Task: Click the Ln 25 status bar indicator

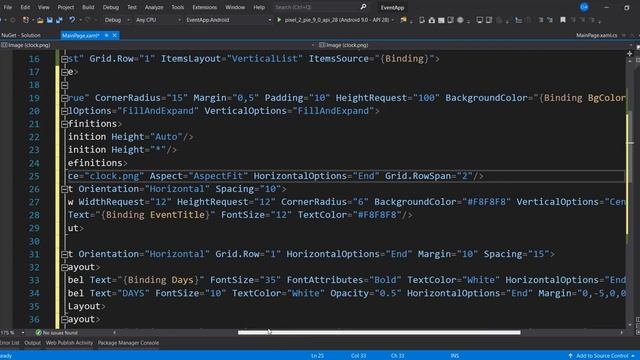Action: (x=317, y=356)
